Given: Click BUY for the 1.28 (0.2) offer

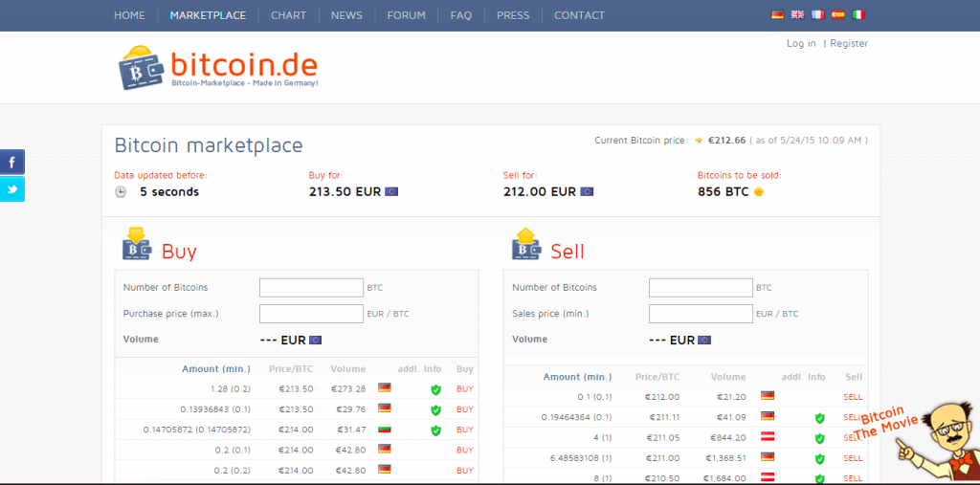Looking at the screenshot, I should tap(465, 388).
